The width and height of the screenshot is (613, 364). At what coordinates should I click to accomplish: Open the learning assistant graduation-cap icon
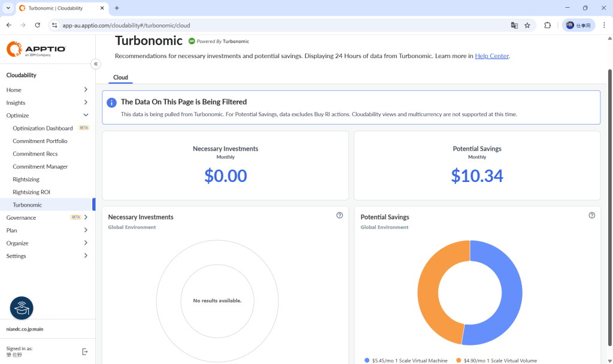tap(22, 308)
